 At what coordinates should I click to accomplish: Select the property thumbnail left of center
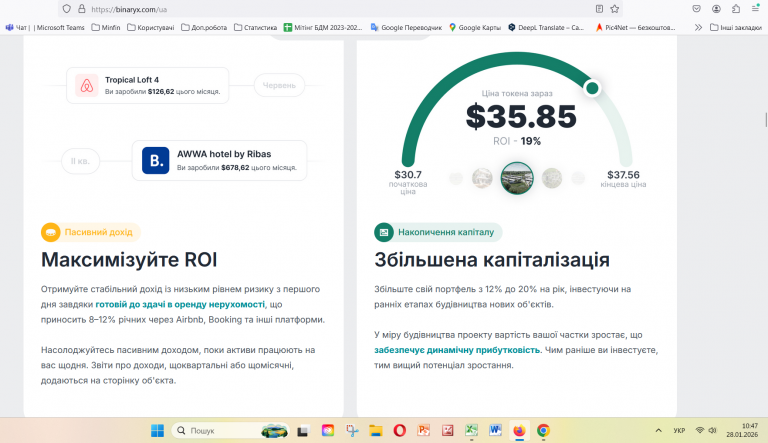pos(482,178)
